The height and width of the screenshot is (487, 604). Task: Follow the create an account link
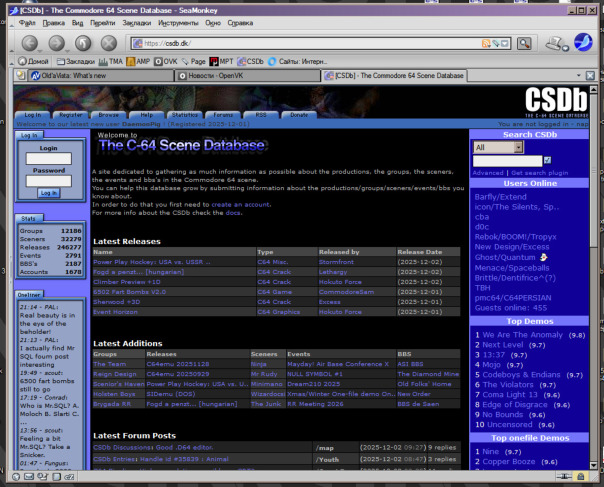241,205
